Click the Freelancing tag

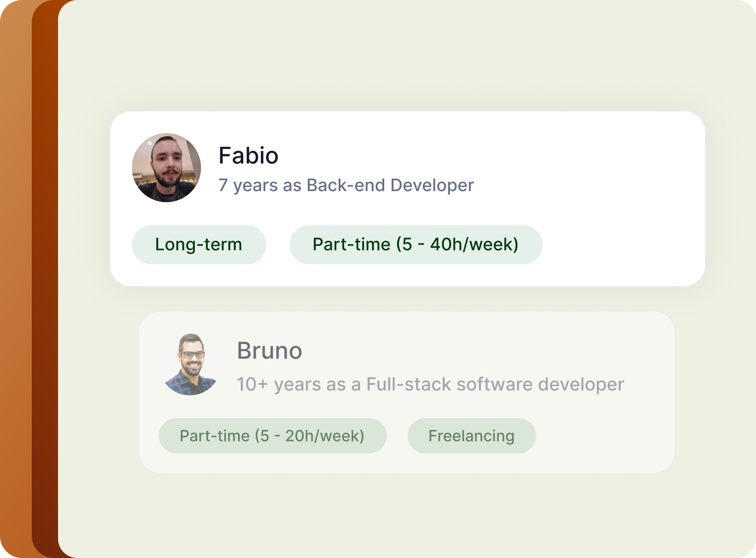(471, 436)
